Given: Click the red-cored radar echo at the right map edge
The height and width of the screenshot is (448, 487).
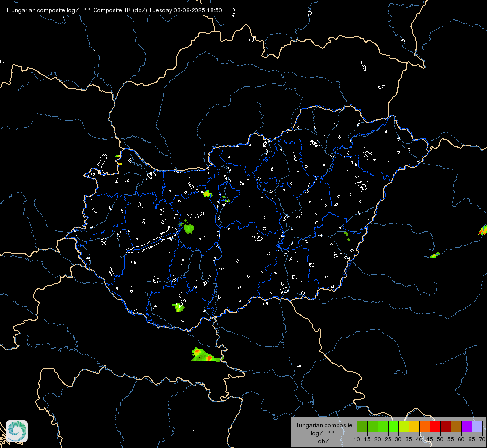Looking at the screenshot, I should [483, 230].
